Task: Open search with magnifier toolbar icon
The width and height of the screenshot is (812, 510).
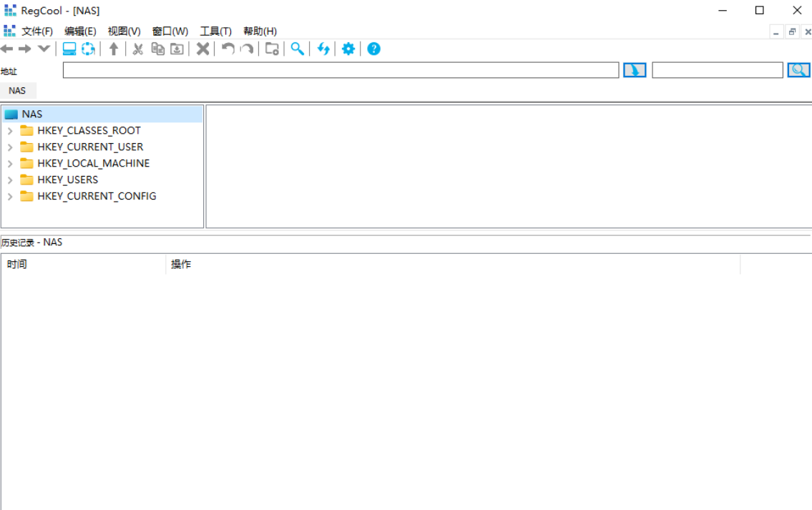Action: coord(297,49)
